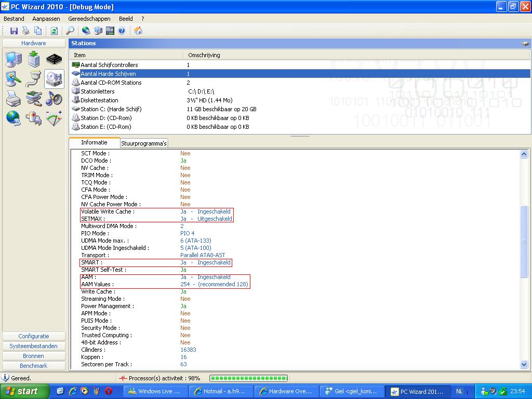
Task: Switch to the Informatie tab
Action: (95, 142)
